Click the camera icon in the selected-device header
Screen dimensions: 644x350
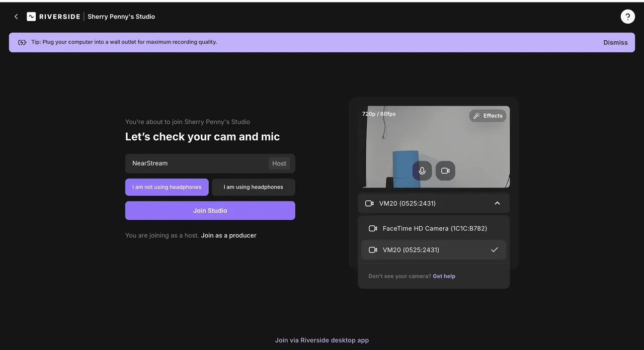click(x=369, y=203)
